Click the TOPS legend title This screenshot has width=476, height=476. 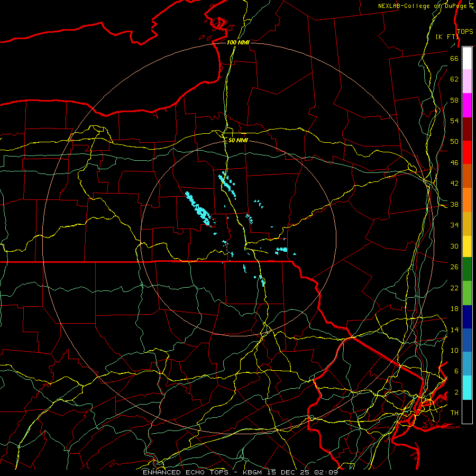coord(465,32)
